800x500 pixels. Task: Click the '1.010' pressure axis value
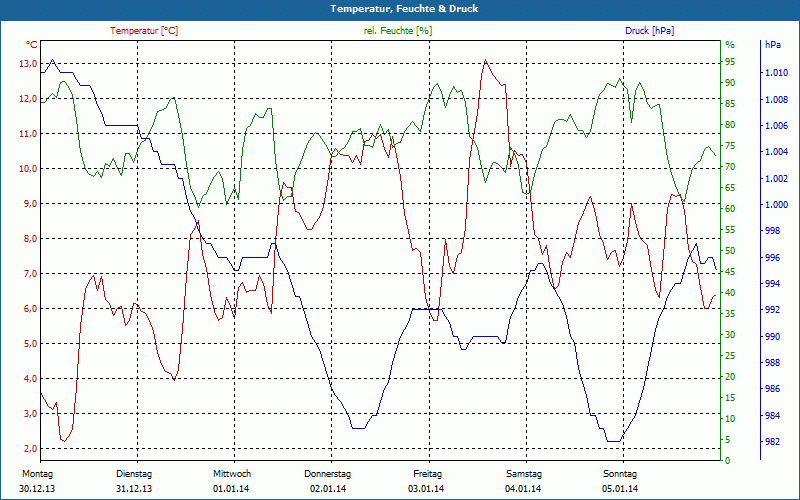(776, 73)
